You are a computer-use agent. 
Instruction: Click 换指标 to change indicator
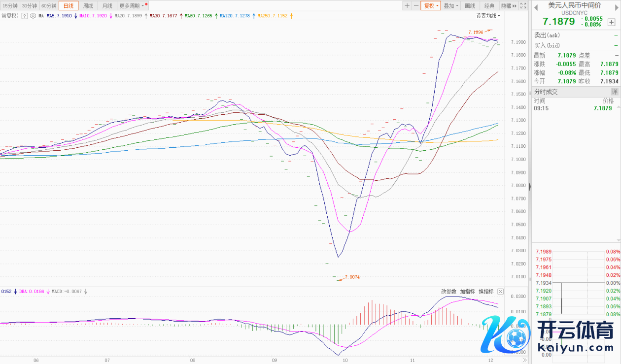pyautogui.click(x=486, y=292)
